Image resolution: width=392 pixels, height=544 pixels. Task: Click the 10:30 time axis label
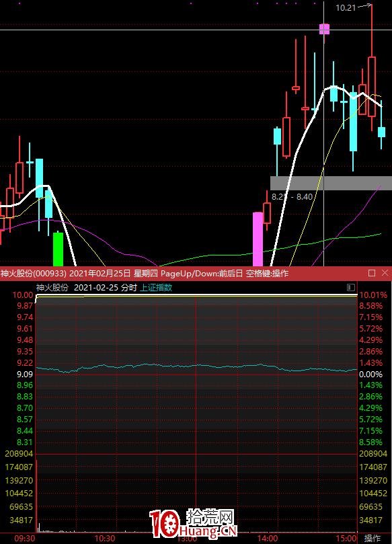[105, 539]
